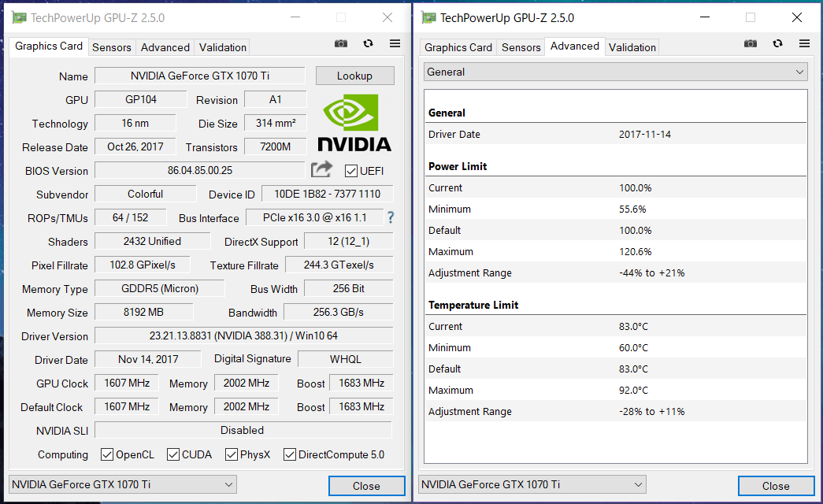The image size is (823, 504).
Task: Click the Close button in the Advanced window
Action: pyautogui.click(x=776, y=486)
